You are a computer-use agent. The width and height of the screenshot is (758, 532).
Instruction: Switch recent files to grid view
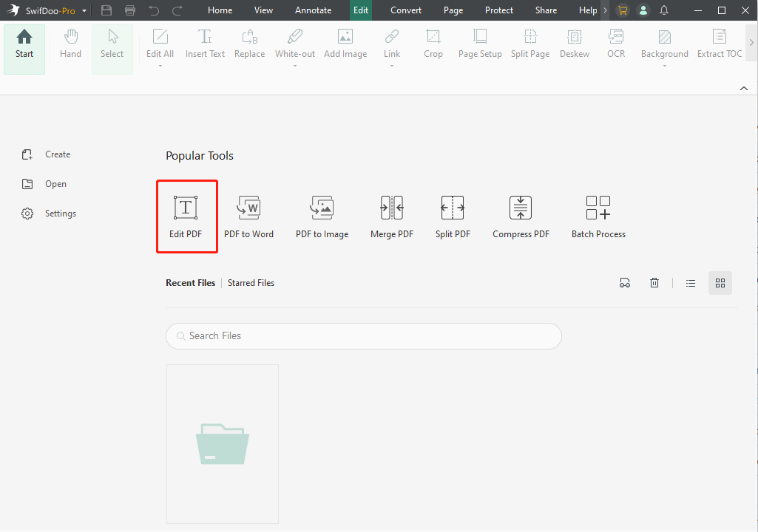[720, 283]
